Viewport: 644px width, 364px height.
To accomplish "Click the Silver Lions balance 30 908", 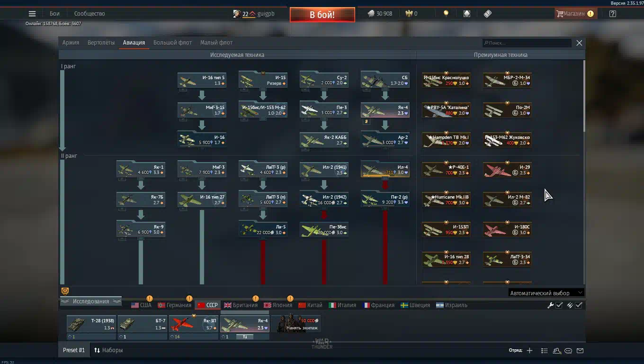I will (x=380, y=14).
